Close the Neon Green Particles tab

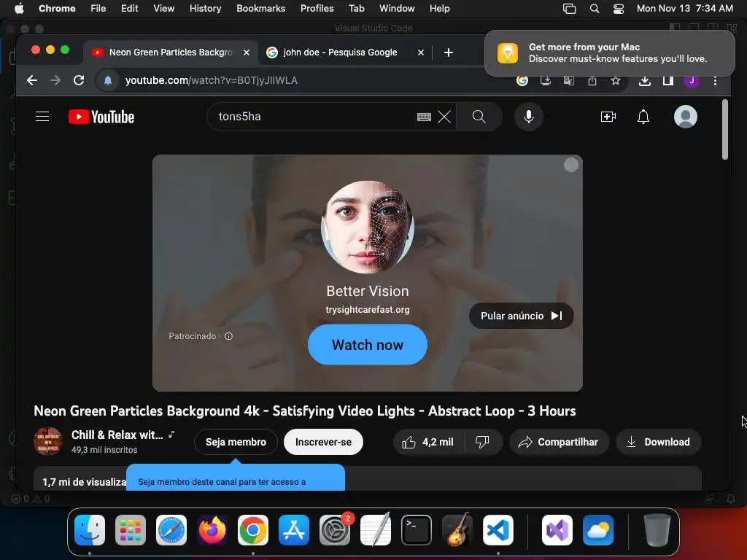[247, 52]
